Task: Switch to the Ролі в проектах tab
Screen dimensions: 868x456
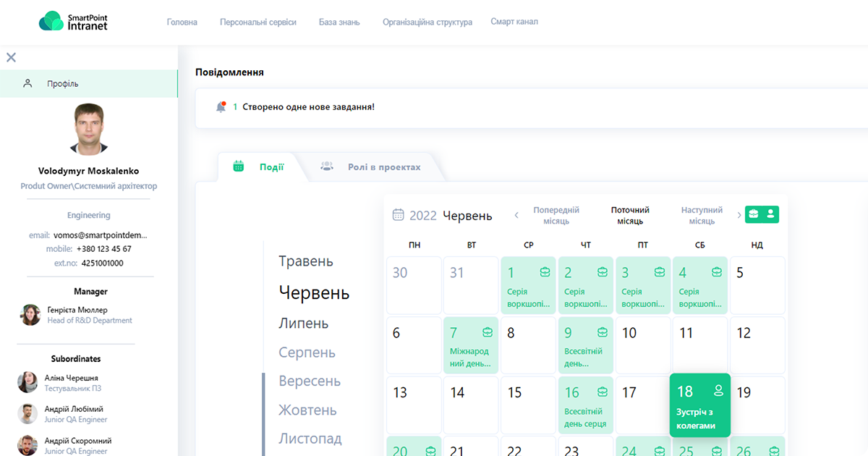Action: [x=383, y=167]
